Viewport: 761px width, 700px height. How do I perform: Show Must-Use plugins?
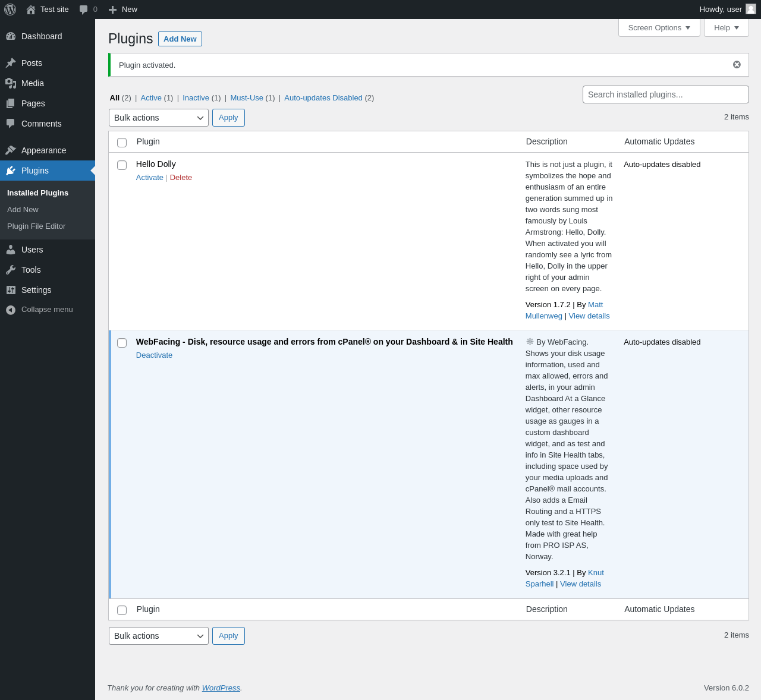pos(247,98)
